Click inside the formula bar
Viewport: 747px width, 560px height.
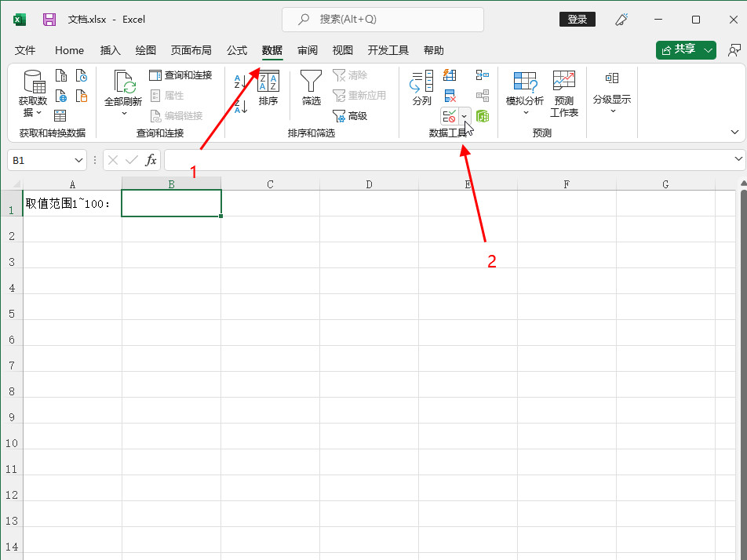click(x=448, y=160)
